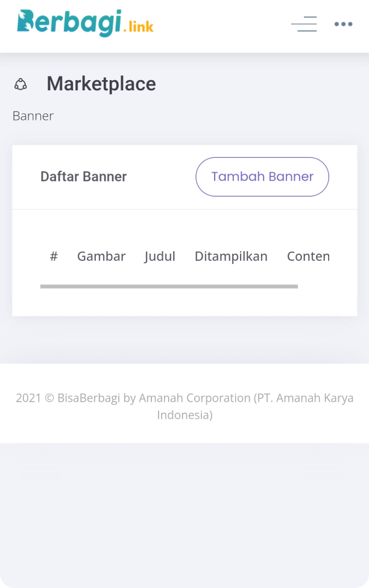Click the table's horizontal scrollbar
369x588 pixels.
169,287
